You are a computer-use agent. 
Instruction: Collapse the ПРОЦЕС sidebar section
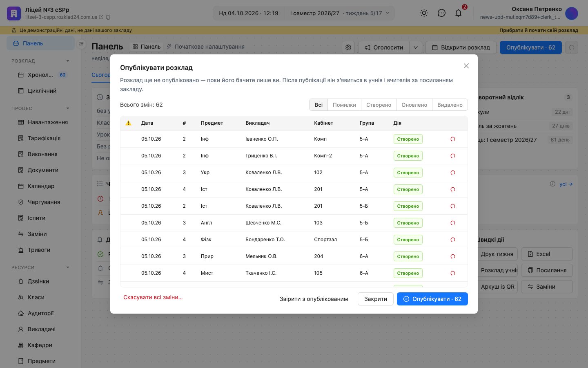click(68, 108)
